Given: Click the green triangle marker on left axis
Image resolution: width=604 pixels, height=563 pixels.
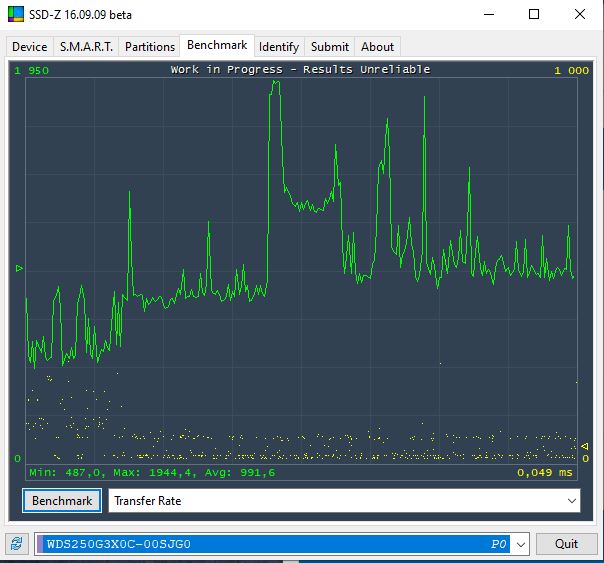Looking at the screenshot, I should coord(19,268).
